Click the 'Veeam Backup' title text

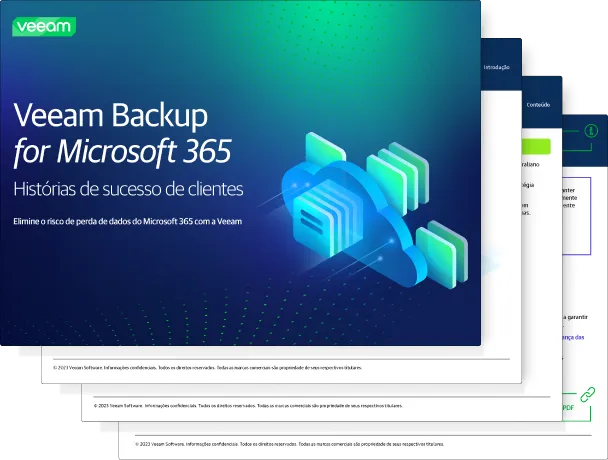click(111, 115)
